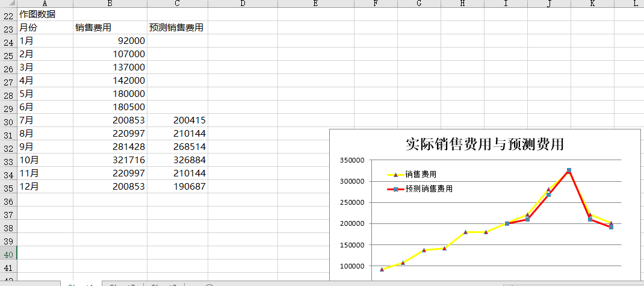Select the column B header
The image size is (644, 286).
110,4
